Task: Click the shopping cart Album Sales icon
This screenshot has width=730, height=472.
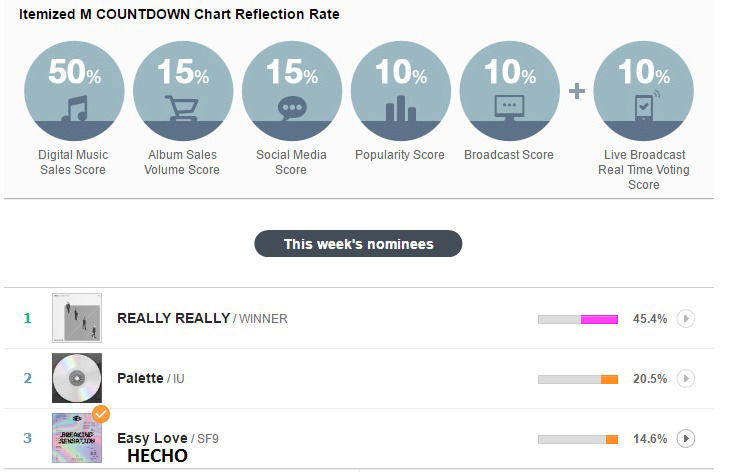Action: point(182,108)
